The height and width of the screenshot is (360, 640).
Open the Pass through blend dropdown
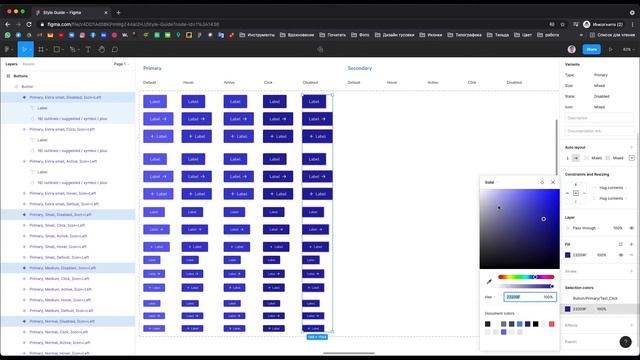tap(586, 228)
